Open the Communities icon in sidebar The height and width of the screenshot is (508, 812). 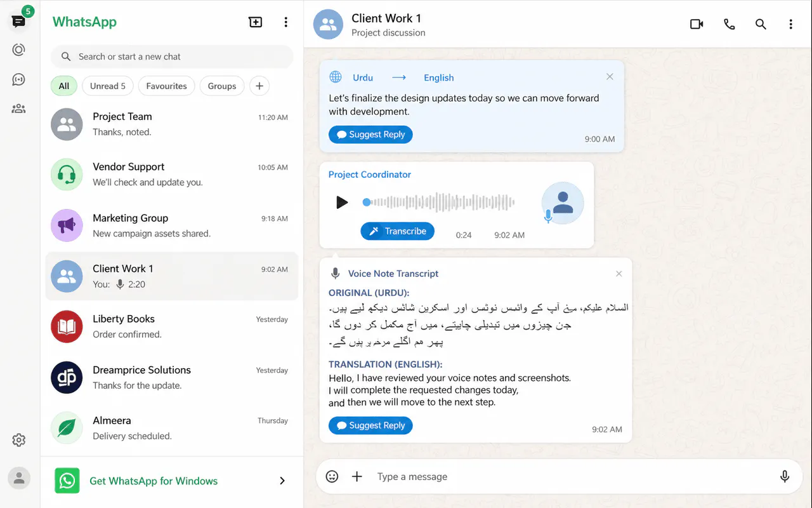(x=19, y=109)
